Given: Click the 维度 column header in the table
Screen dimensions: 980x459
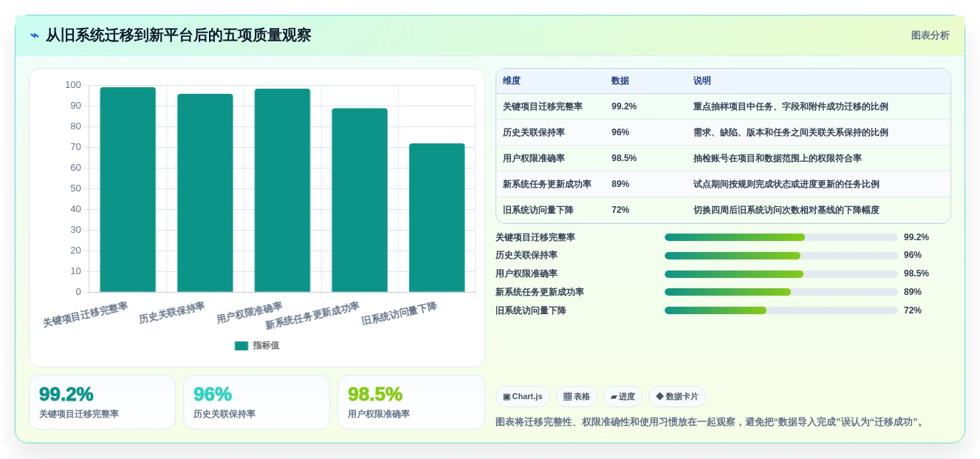Looking at the screenshot, I should pos(512,81).
